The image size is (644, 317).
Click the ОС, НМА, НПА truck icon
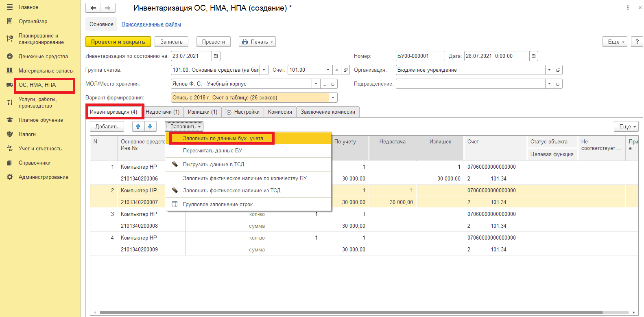pyautogui.click(x=10, y=85)
